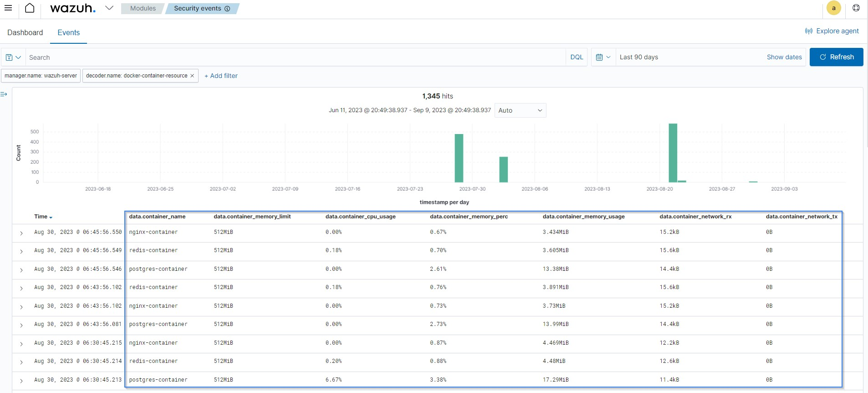Image resolution: width=868 pixels, height=393 pixels.
Task: Click Add filter
Action: click(x=221, y=76)
